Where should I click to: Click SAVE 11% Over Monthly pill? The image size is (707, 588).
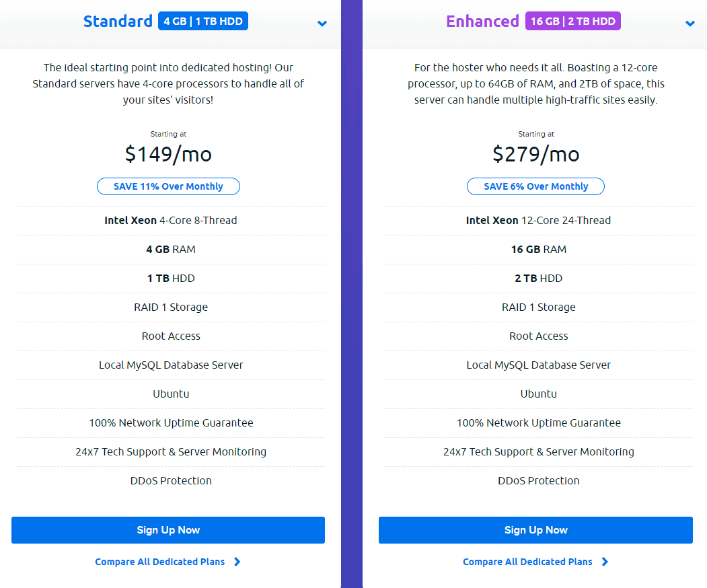168,186
